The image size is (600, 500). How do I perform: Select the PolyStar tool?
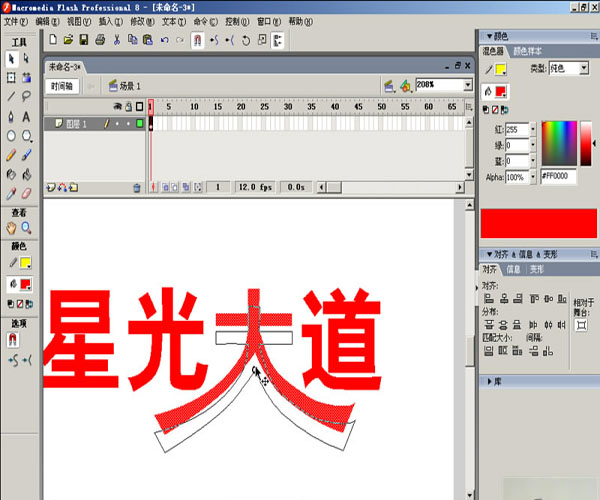tap(26, 135)
